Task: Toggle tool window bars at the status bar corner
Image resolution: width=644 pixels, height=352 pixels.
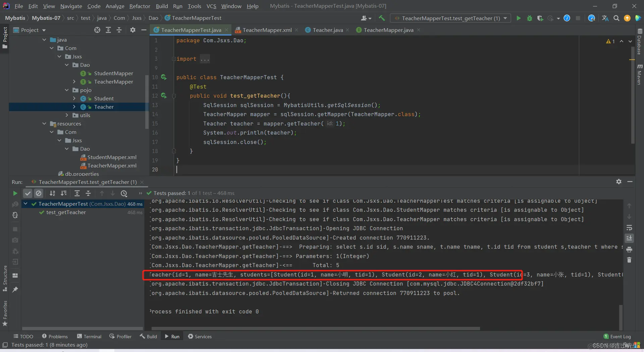Action: pos(5,345)
